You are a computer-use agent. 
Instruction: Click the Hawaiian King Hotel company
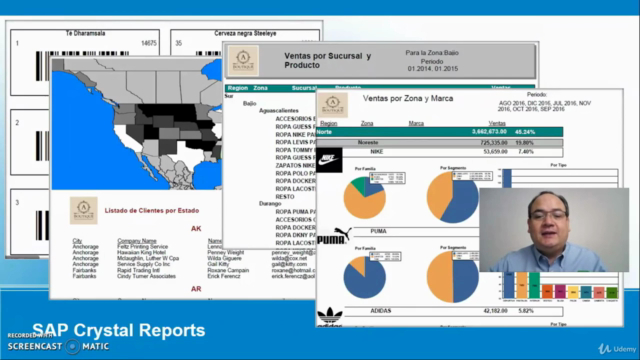coord(141,253)
